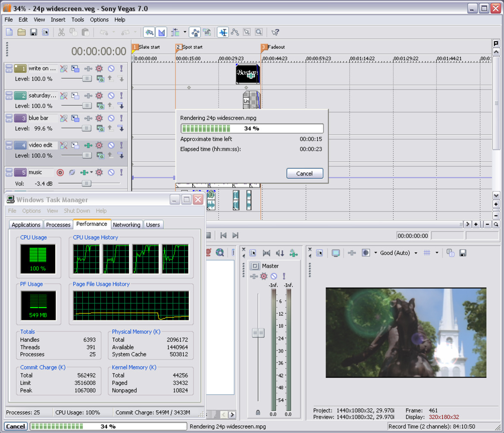
Task: Cancel rendering in the render dialog
Action: [305, 174]
